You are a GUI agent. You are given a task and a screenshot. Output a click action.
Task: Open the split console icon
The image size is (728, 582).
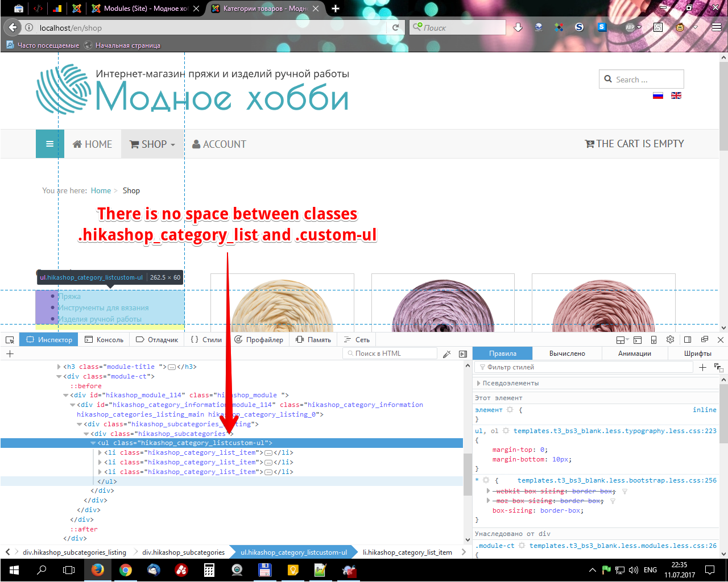coord(638,340)
